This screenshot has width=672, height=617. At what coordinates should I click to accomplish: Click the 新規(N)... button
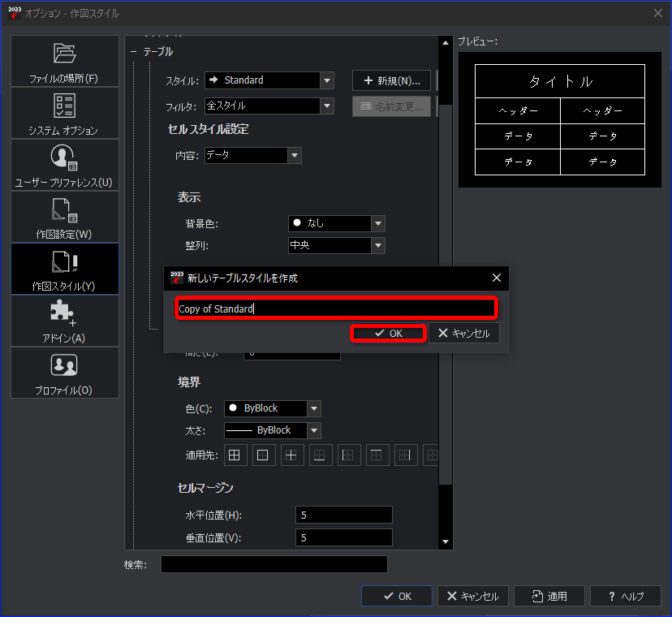coord(391,80)
